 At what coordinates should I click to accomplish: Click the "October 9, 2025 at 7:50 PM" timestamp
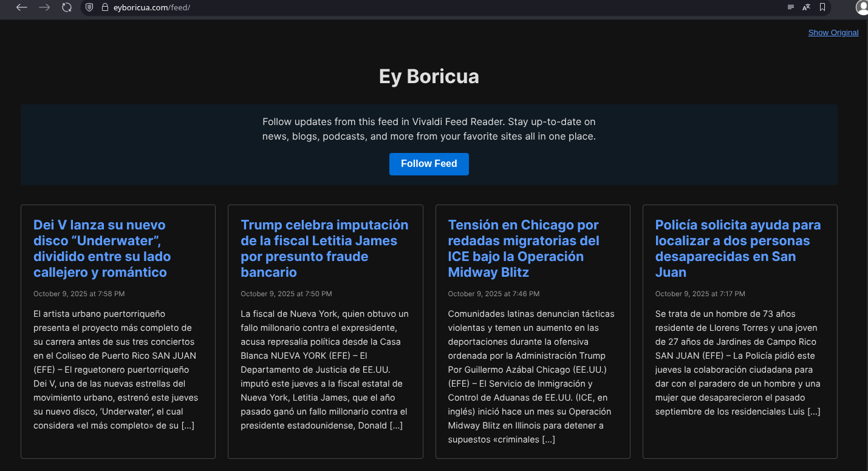pyautogui.click(x=286, y=294)
